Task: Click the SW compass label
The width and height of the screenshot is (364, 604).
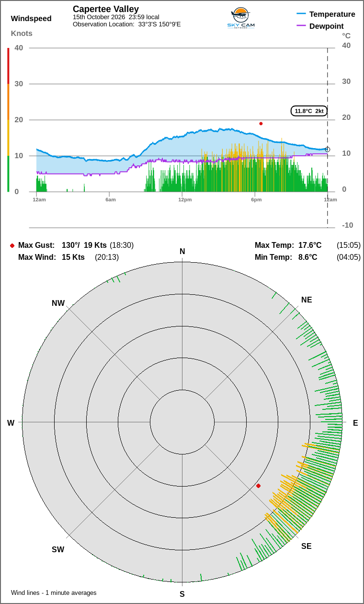Action: [x=58, y=550]
